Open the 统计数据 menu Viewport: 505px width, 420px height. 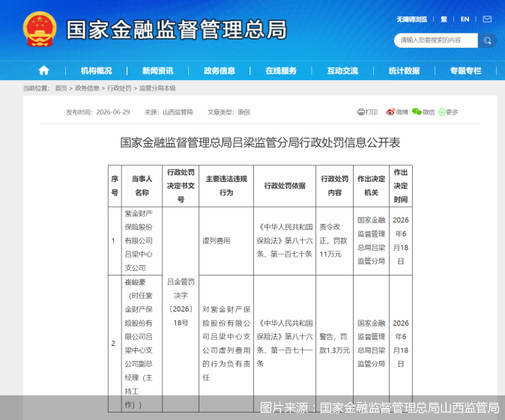click(404, 71)
